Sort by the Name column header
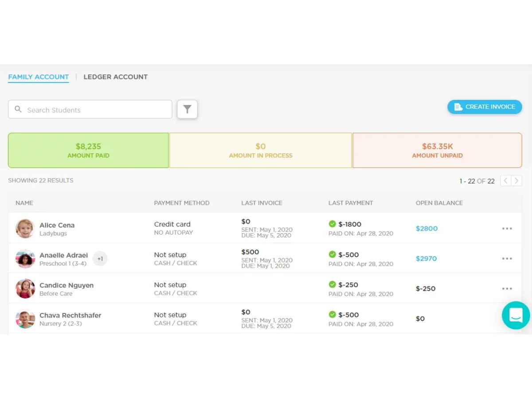The height and width of the screenshot is (399, 532). pyautogui.click(x=24, y=203)
